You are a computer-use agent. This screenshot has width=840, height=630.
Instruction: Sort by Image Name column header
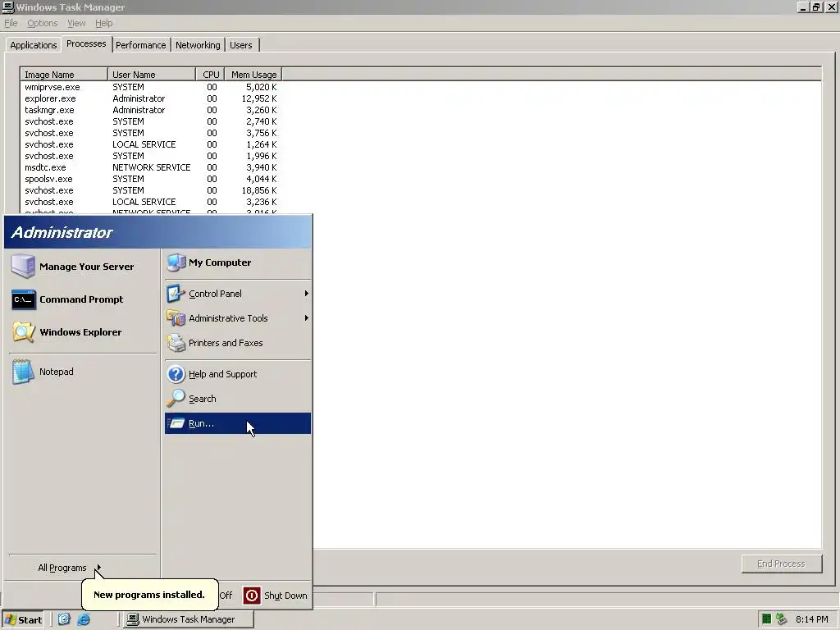64,75
